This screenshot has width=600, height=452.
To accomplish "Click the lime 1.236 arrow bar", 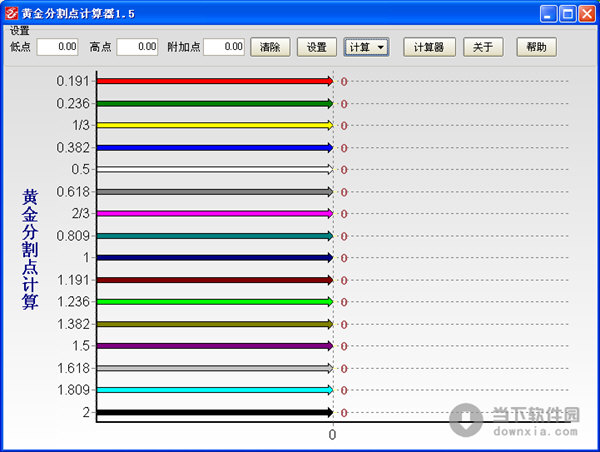I will (x=215, y=302).
